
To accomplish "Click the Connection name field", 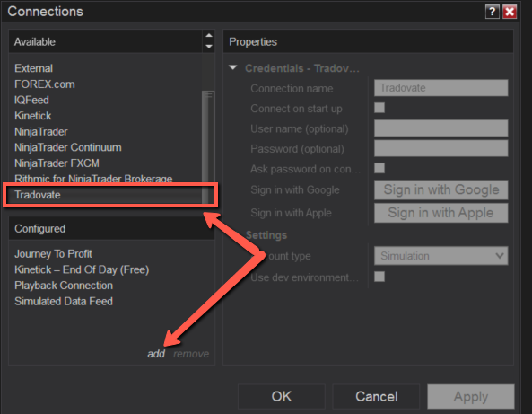I will [x=441, y=88].
